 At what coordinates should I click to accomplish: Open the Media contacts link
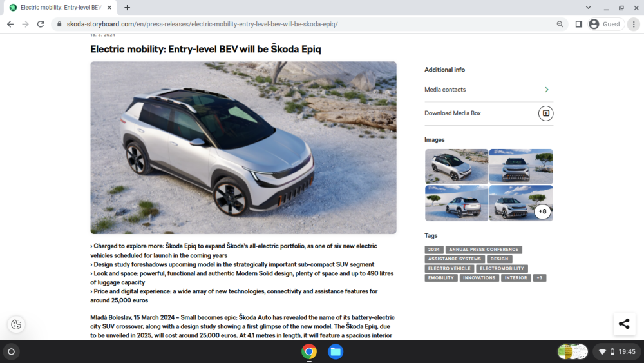point(445,90)
